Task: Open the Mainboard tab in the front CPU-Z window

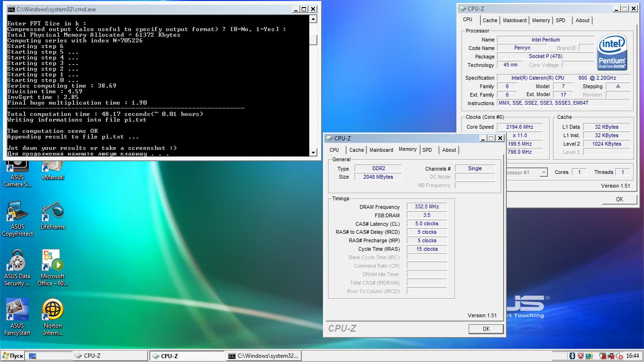Action: tap(381, 150)
